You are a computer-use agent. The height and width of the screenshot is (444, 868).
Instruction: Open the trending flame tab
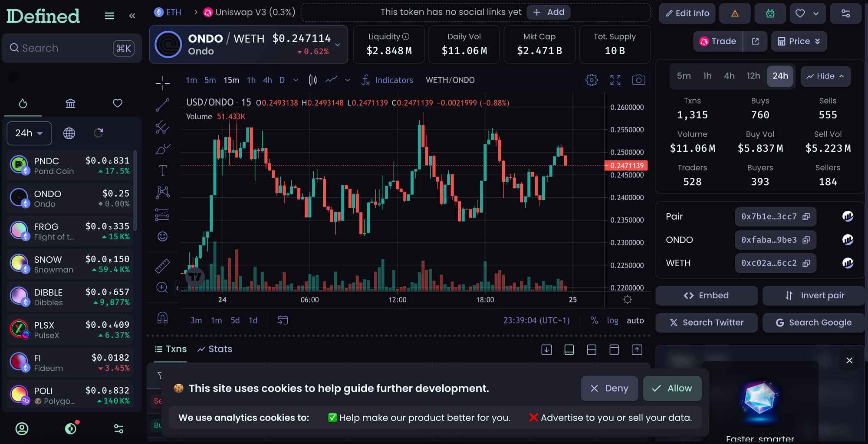pyautogui.click(x=23, y=104)
